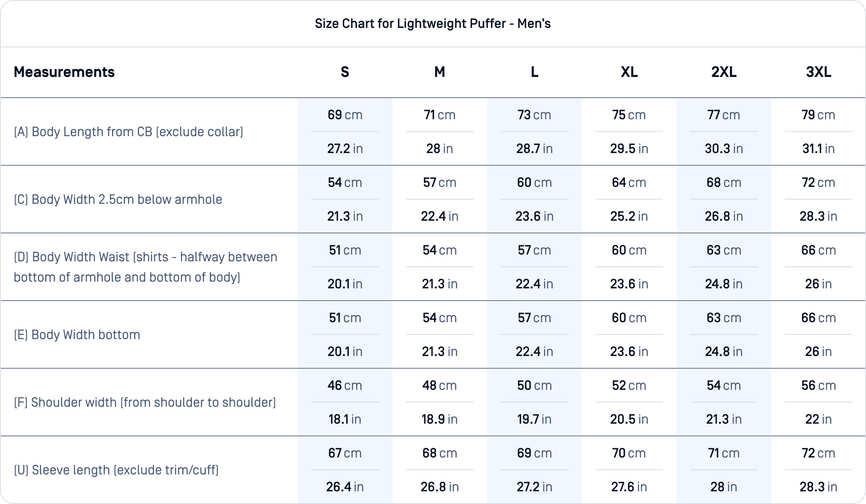
Task: Click the Body Length from CB row label
Action: [x=129, y=132]
